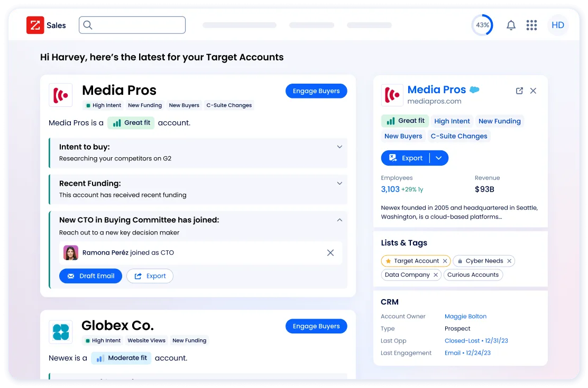The height and width of the screenshot is (388, 588).
Task: Open the HD user avatar menu
Action: (558, 25)
